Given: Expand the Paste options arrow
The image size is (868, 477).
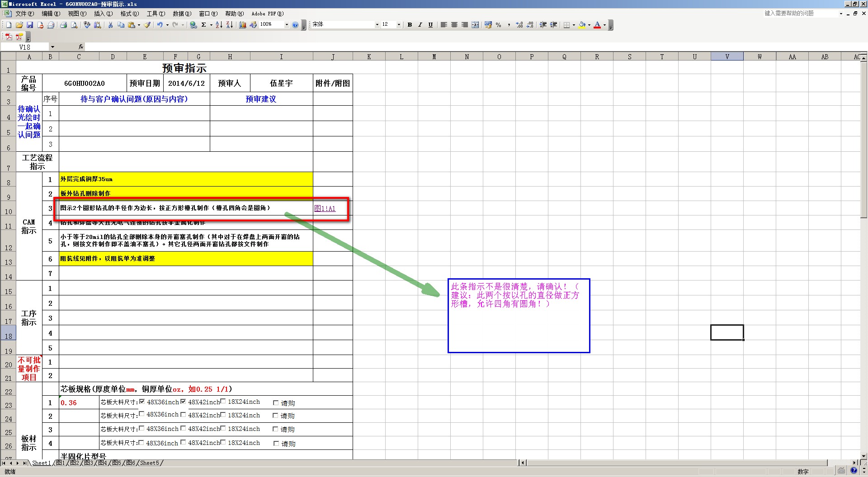Looking at the screenshot, I should pyautogui.click(x=139, y=25).
